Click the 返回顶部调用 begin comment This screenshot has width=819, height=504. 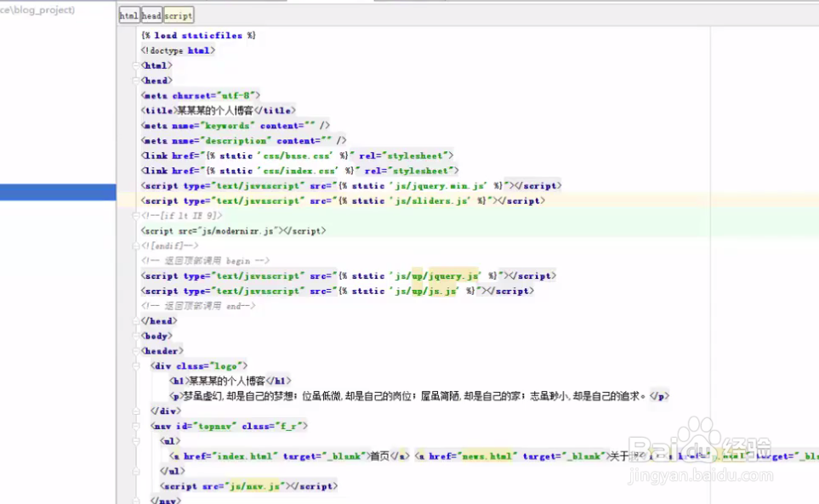[x=205, y=261]
